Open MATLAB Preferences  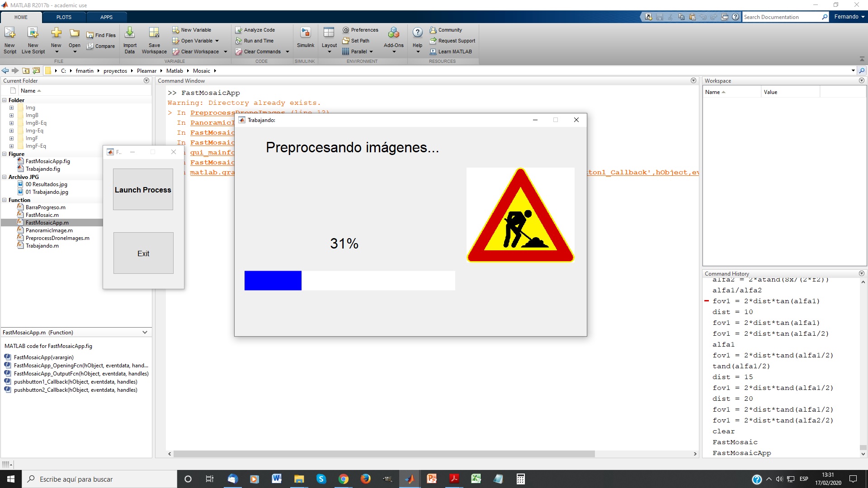click(x=360, y=30)
